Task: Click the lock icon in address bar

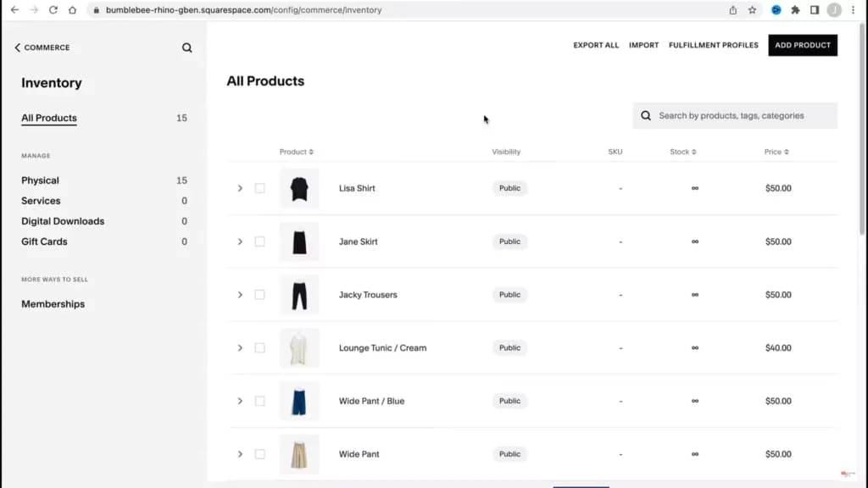Action: point(97,10)
